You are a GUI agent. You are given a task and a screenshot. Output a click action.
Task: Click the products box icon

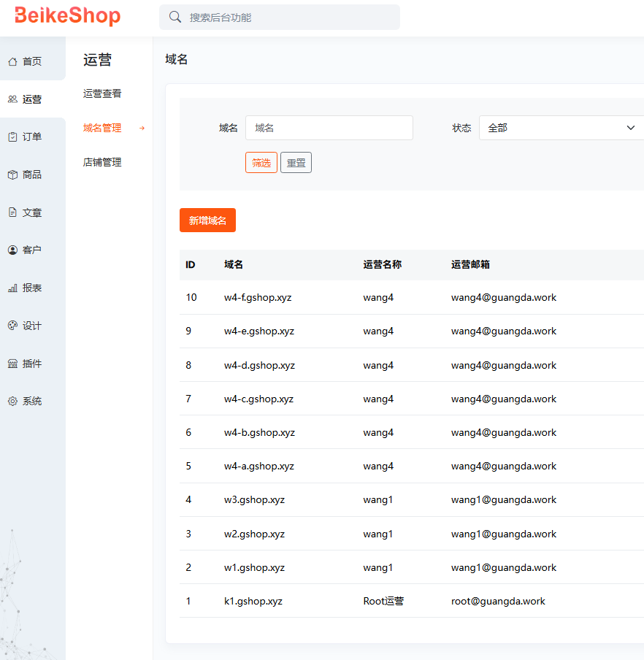click(x=12, y=175)
